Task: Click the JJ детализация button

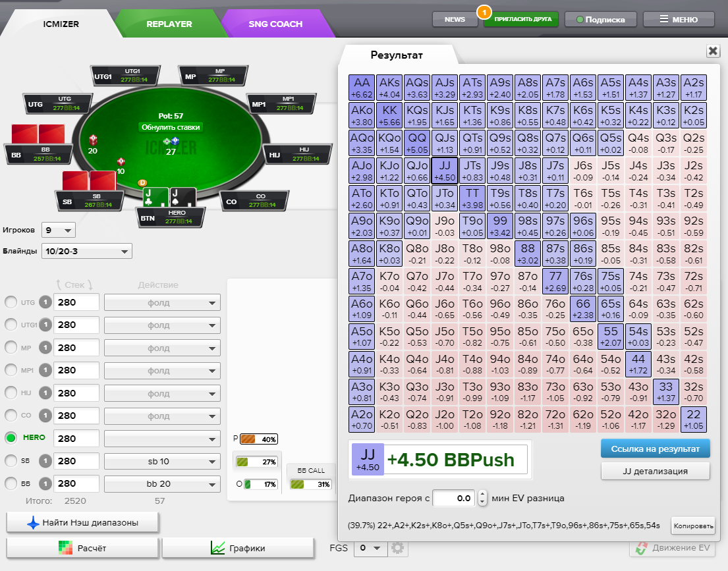Action: (655, 471)
